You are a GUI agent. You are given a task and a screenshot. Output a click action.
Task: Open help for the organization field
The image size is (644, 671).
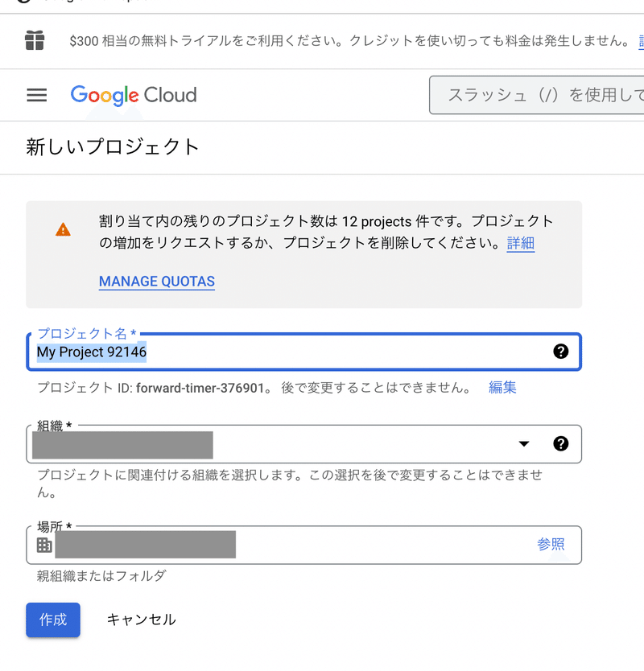[561, 443]
